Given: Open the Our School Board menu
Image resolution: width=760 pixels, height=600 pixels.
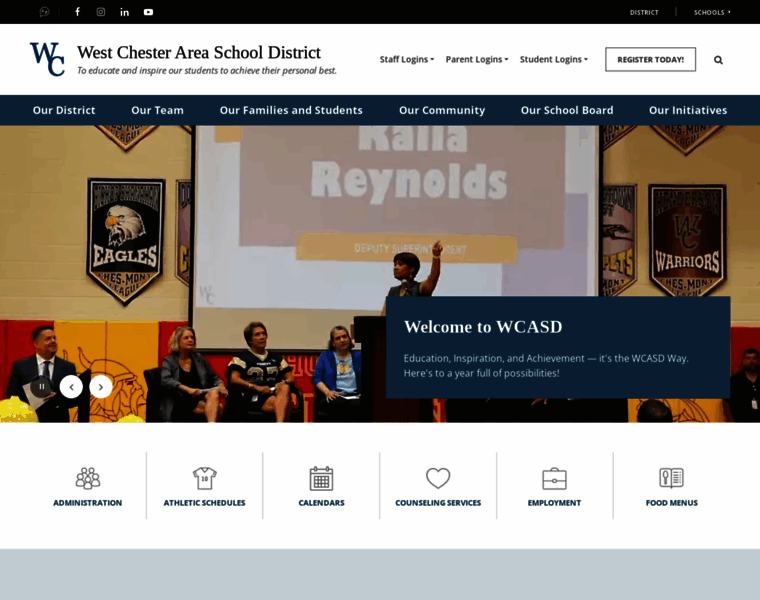Looking at the screenshot, I should pyautogui.click(x=567, y=110).
